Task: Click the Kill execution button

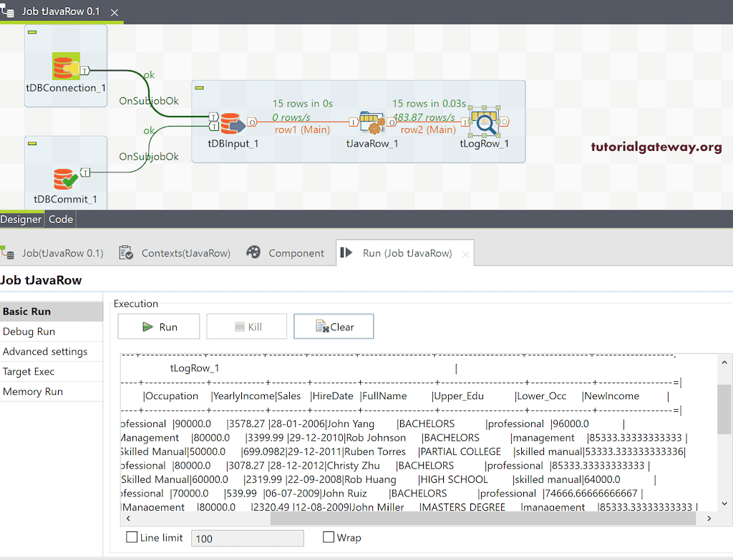Action: [247, 326]
